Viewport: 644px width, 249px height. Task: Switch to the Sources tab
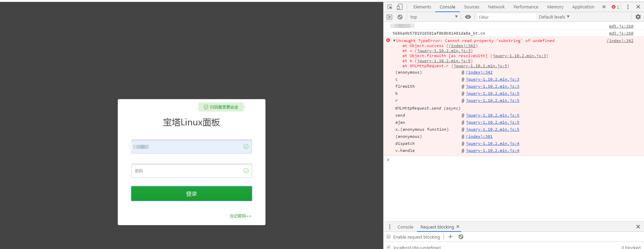tap(471, 7)
